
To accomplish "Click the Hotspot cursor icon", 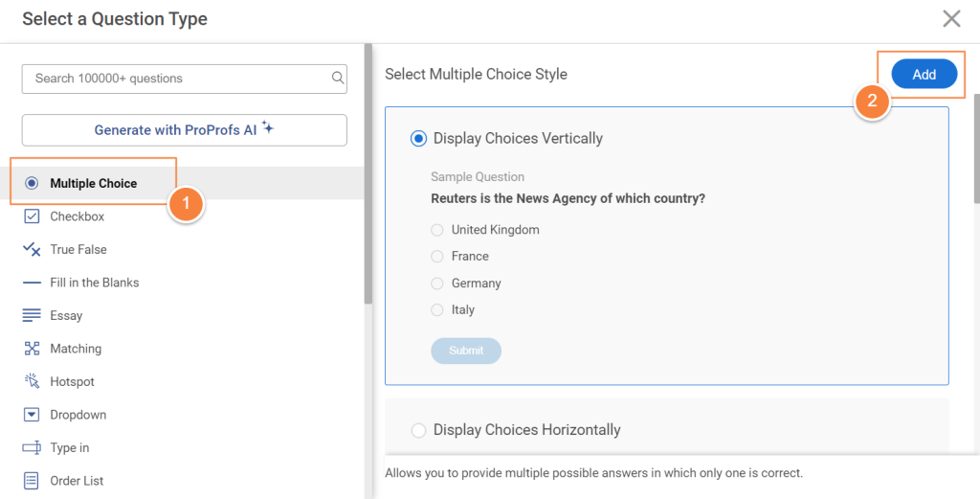I will pos(32,381).
